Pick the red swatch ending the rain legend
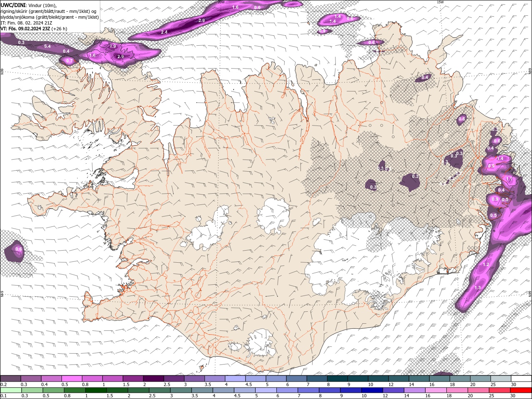 point(521,390)
